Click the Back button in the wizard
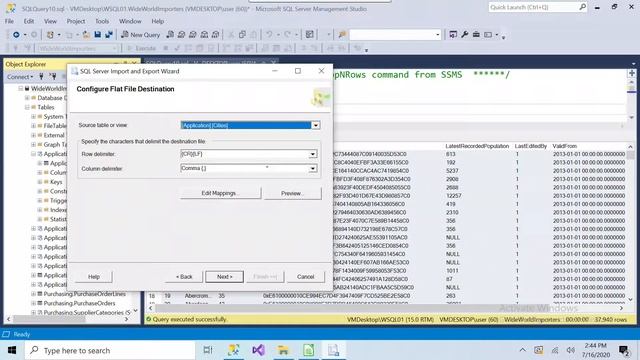The height and width of the screenshot is (360, 640). [184, 277]
